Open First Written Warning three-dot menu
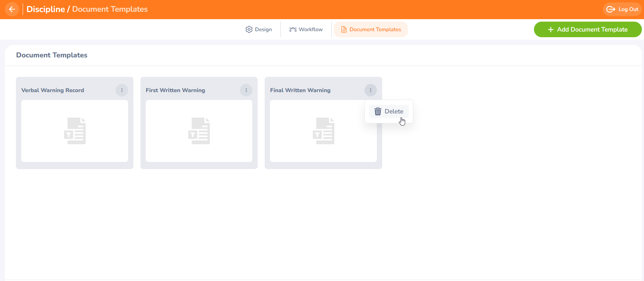 coord(246,90)
